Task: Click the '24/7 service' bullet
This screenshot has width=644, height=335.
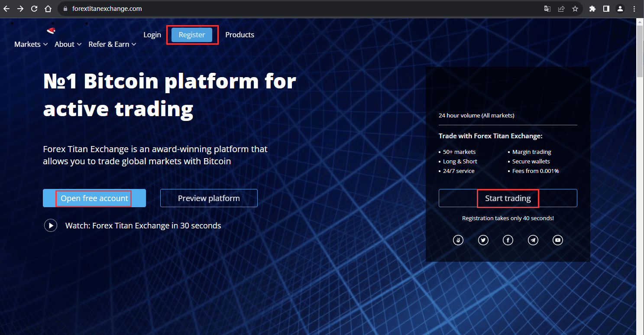Action: [459, 171]
